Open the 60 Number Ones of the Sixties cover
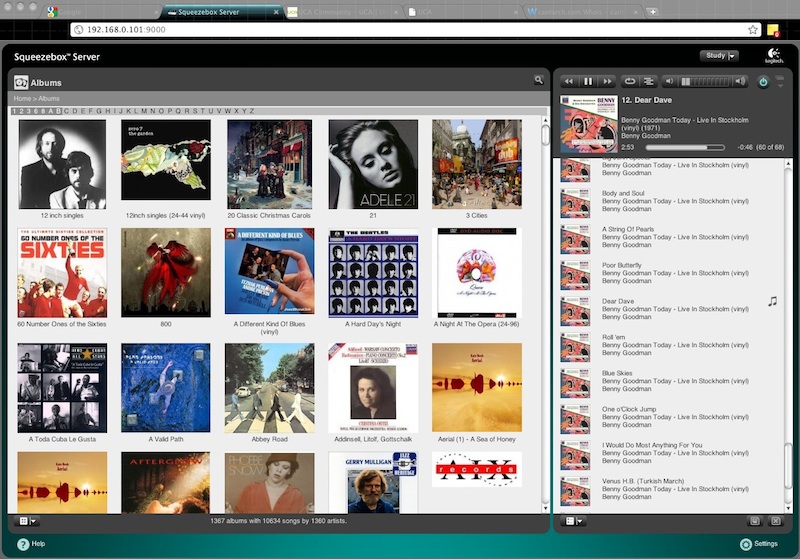This screenshot has width=800, height=559. pyautogui.click(x=62, y=273)
